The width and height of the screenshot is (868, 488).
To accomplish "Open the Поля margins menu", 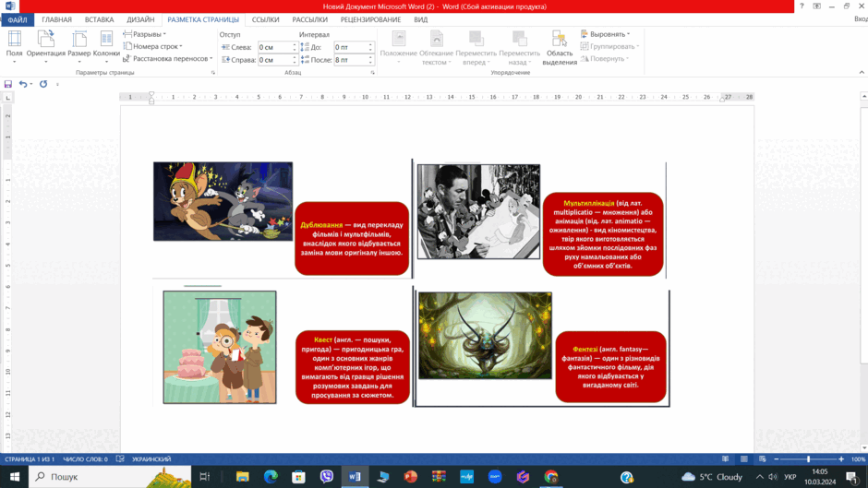I will 15,46.
